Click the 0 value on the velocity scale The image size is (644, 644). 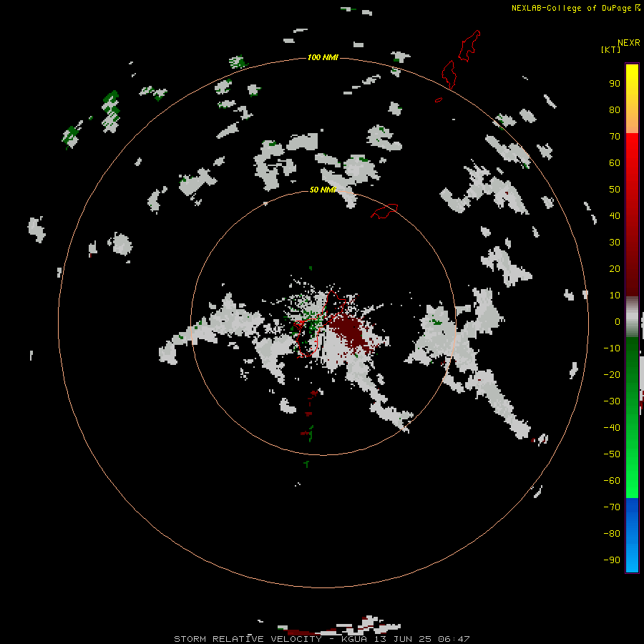617,321
